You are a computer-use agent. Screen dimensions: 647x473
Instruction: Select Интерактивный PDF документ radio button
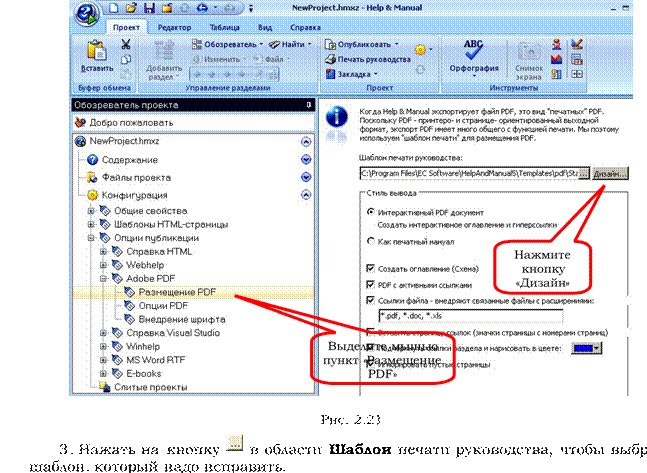point(371,213)
